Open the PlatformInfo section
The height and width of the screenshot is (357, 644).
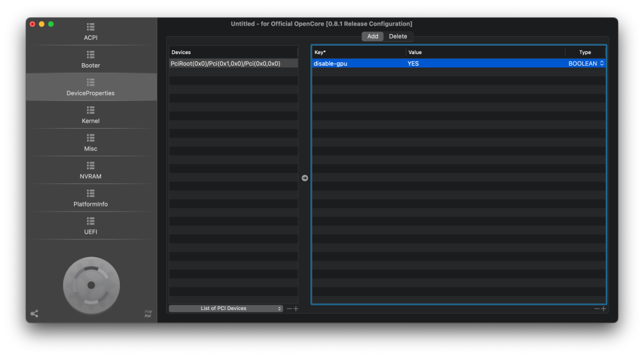click(91, 198)
